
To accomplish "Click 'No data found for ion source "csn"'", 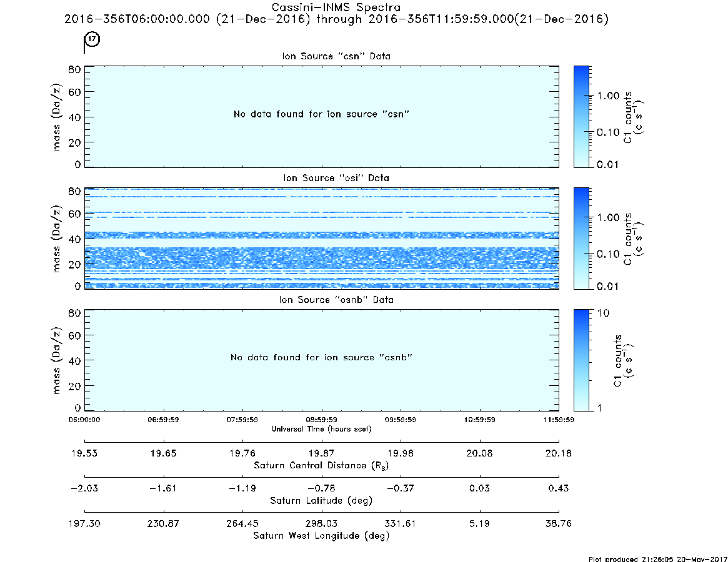I will click(321, 114).
